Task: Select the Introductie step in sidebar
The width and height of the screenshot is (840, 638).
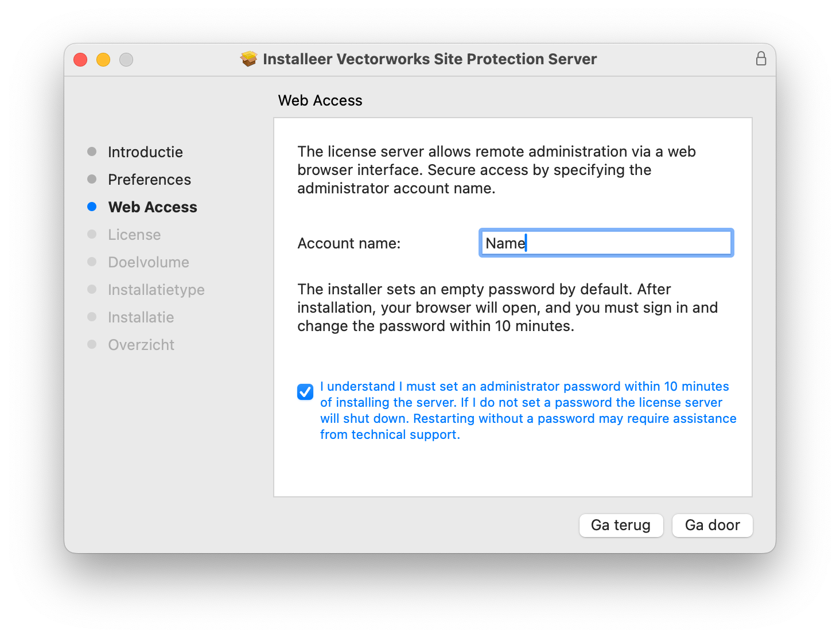Action: pyautogui.click(x=145, y=152)
